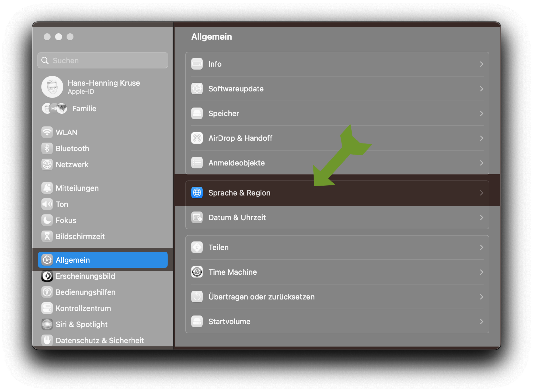Select the Bluetooth icon in sidebar
533x392 pixels.
click(x=47, y=149)
